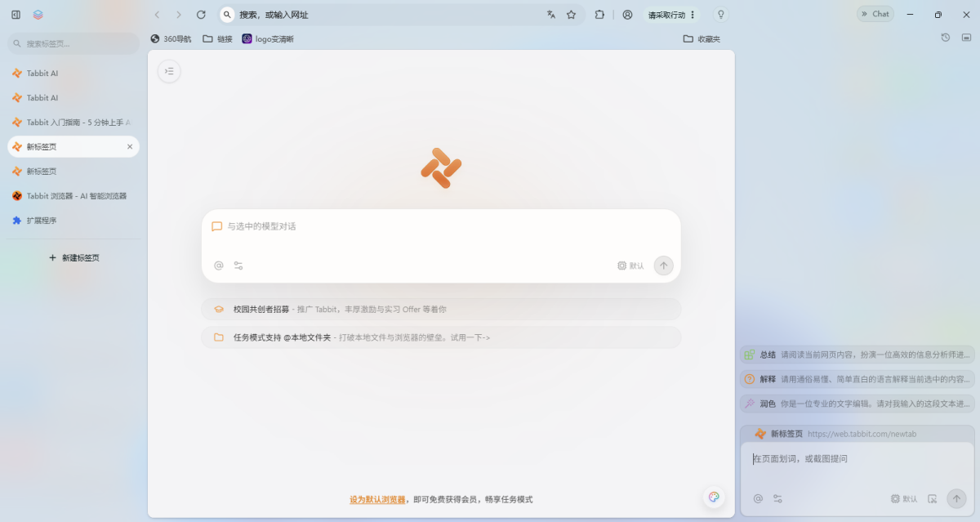
Task: Open the logo变清晰 bookmark
Action: (x=268, y=38)
